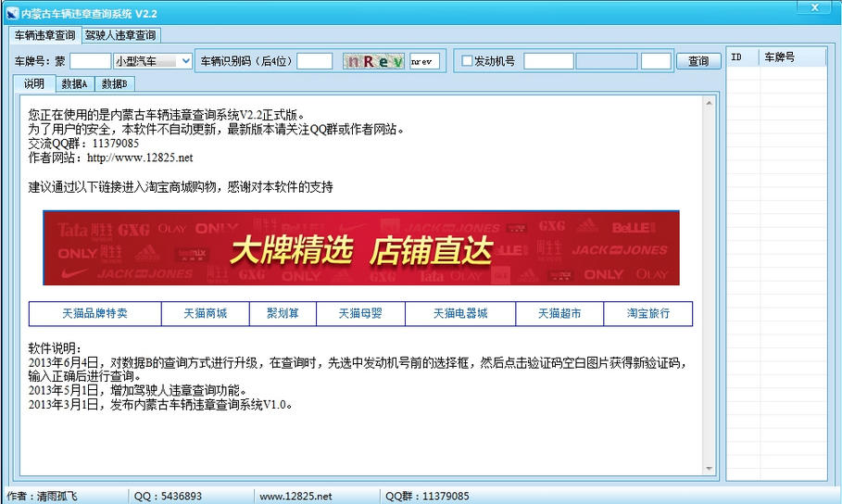Click the scroll up arrow of description pane

coord(709,103)
